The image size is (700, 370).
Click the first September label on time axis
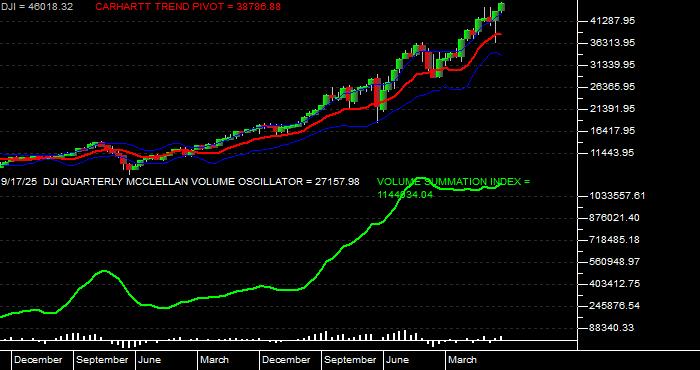[x=102, y=360]
